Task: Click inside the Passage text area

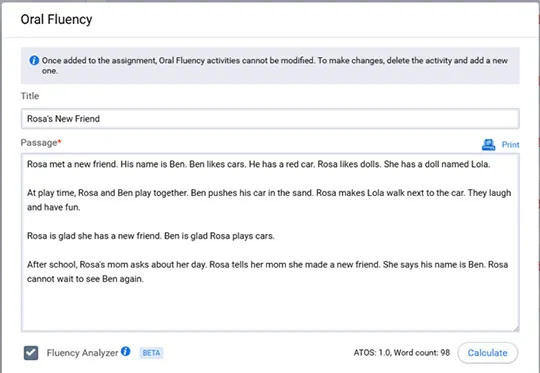Action: [x=270, y=242]
